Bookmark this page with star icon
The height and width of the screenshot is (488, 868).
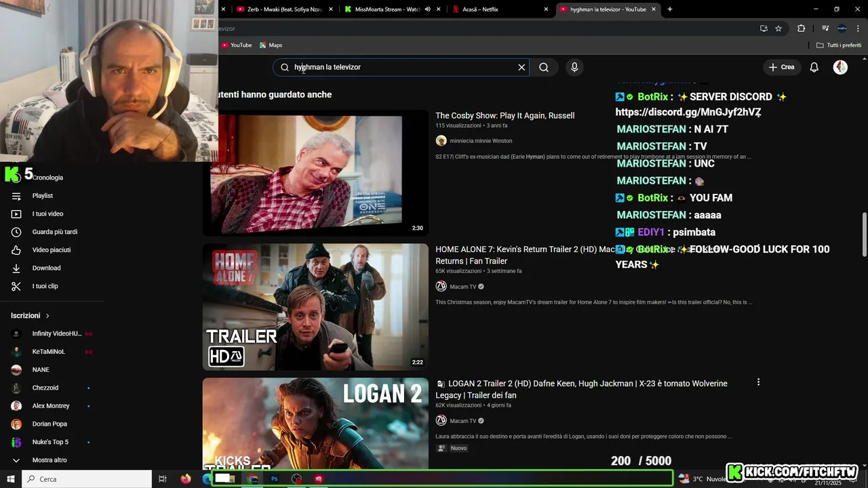[x=778, y=28]
